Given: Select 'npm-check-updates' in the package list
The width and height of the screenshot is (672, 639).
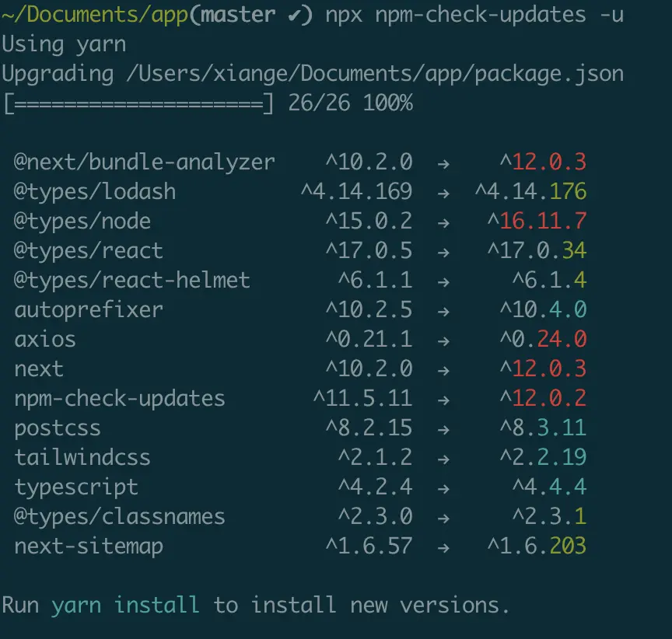Looking at the screenshot, I should 120,399.
